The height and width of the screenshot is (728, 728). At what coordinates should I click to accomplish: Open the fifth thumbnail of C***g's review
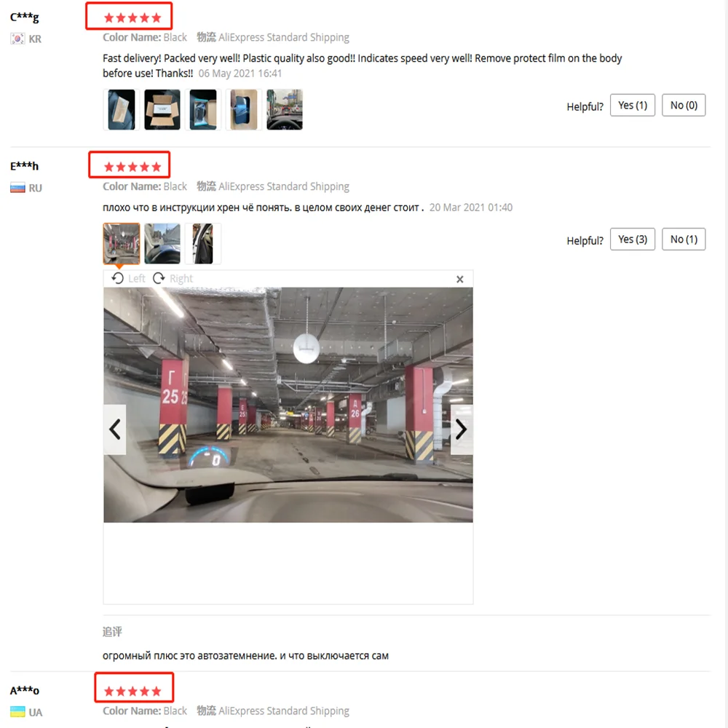click(285, 110)
